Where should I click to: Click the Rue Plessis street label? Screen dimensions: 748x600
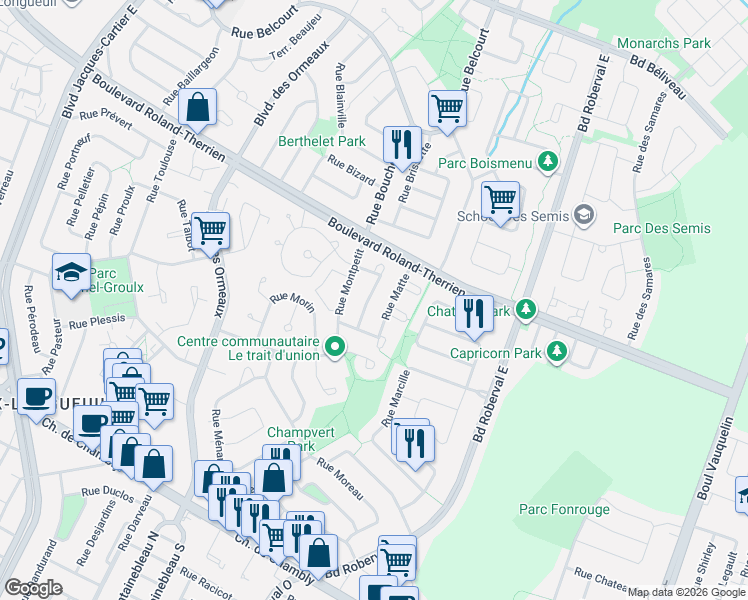(x=97, y=321)
